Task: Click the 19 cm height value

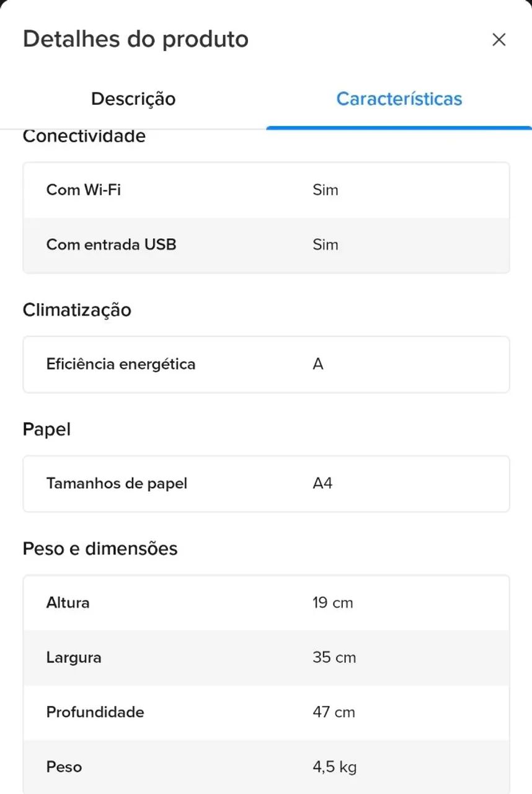Action: (333, 603)
